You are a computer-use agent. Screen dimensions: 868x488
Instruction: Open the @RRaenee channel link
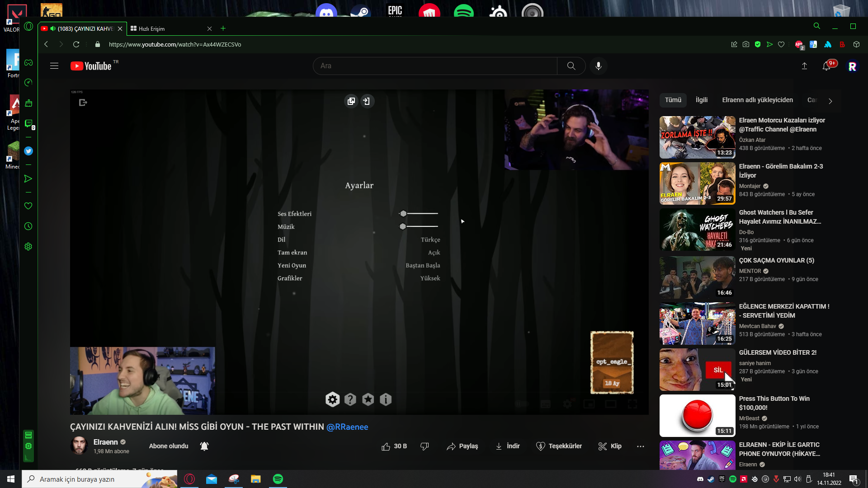click(347, 427)
